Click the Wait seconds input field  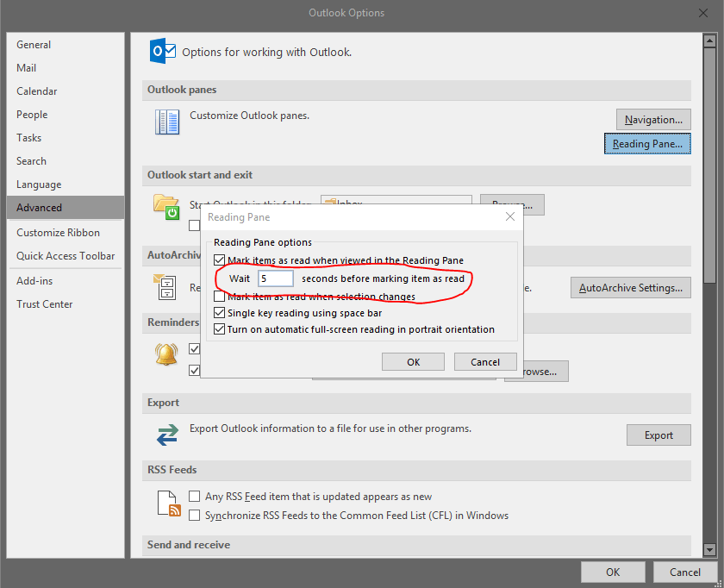pos(276,278)
